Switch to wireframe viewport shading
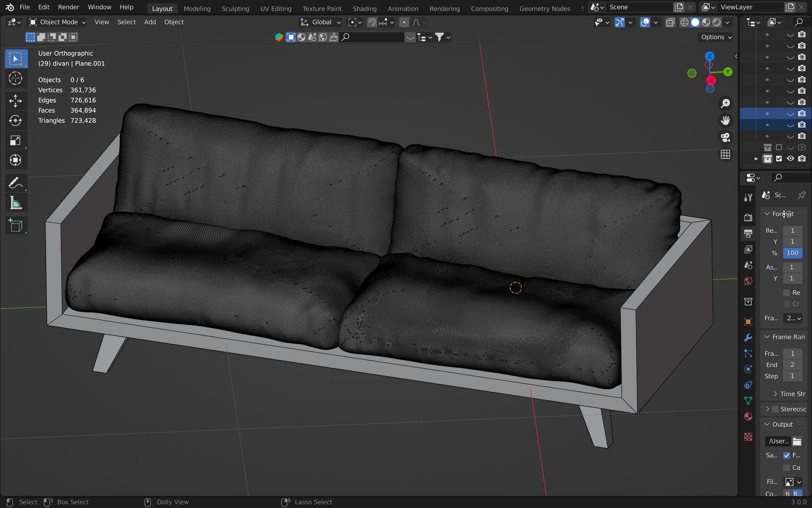Viewport: 812px width, 508px height. click(x=685, y=22)
